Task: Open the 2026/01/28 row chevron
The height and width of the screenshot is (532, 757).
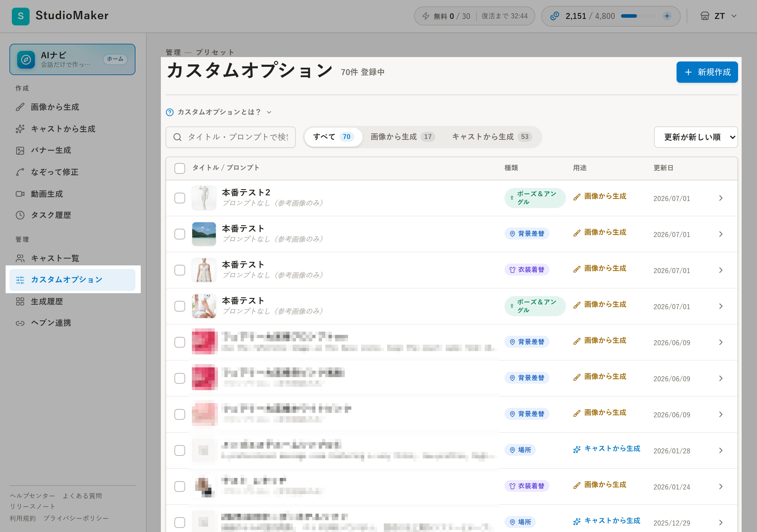Action: point(720,450)
